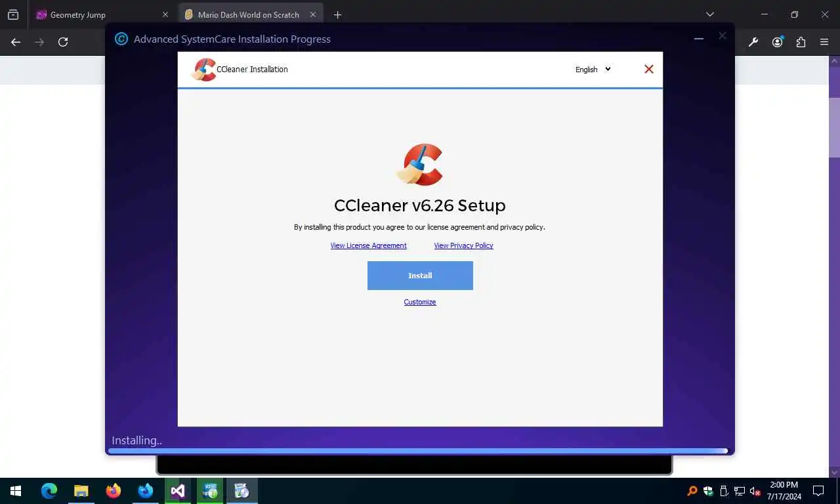Open the Windows notification center

[818, 491]
